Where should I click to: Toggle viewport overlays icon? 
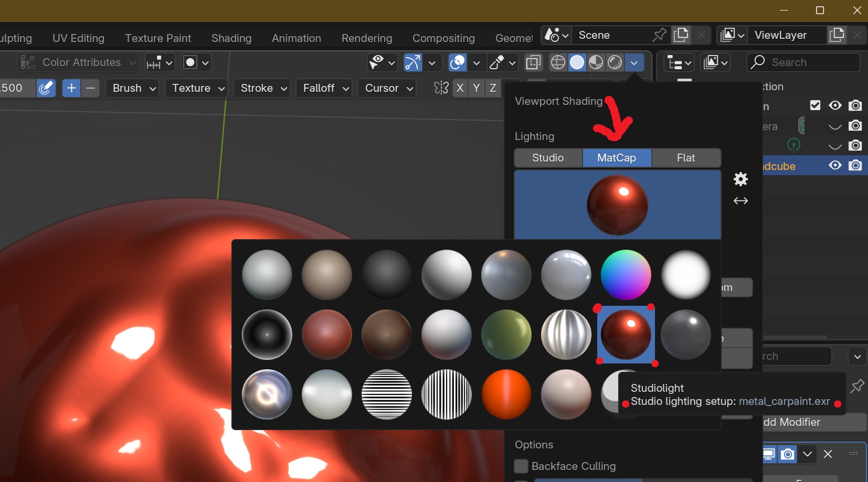tap(458, 62)
